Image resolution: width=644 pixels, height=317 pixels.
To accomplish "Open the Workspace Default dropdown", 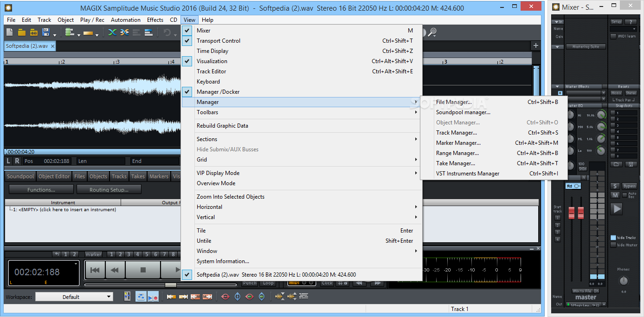I will click(74, 297).
